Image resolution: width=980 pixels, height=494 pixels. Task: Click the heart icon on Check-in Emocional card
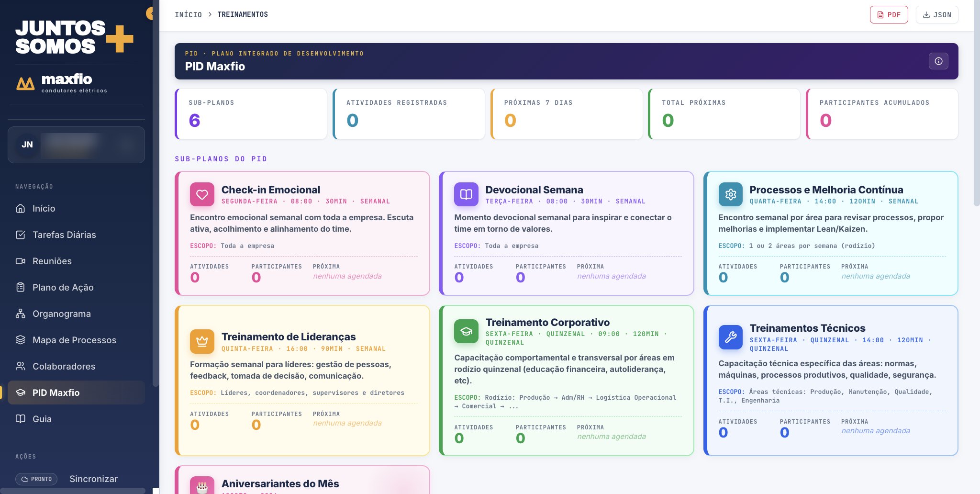click(x=202, y=194)
